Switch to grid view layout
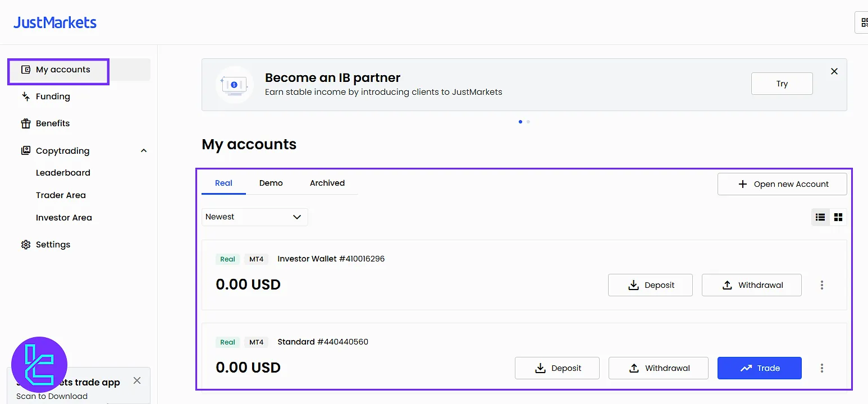Image resolution: width=868 pixels, height=404 pixels. pyautogui.click(x=838, y=217)
